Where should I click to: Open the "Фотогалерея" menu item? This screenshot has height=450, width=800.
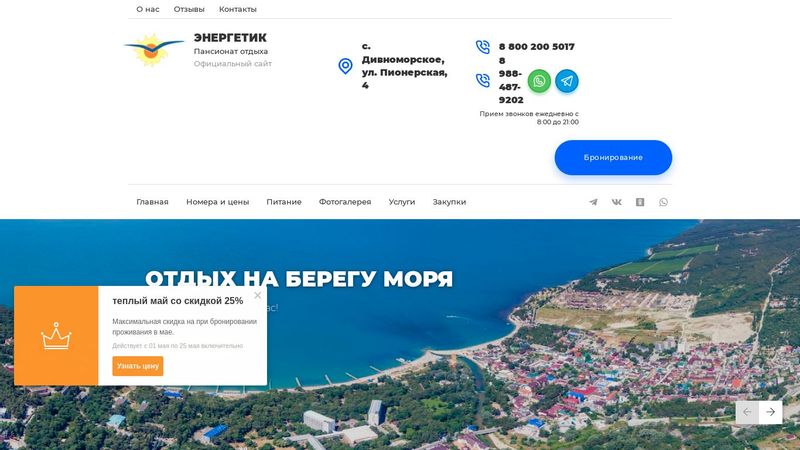click(x=345, y=202)
